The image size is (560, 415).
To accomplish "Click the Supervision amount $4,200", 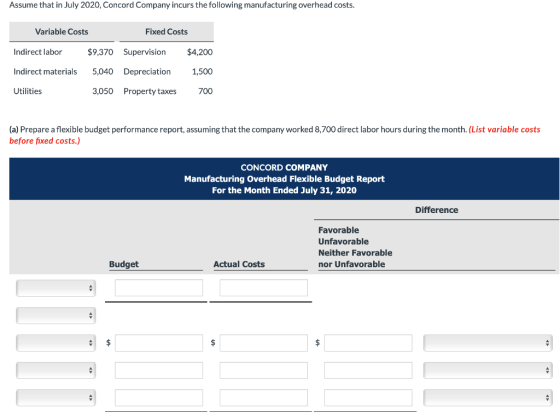I will click(x=200, y=52).
